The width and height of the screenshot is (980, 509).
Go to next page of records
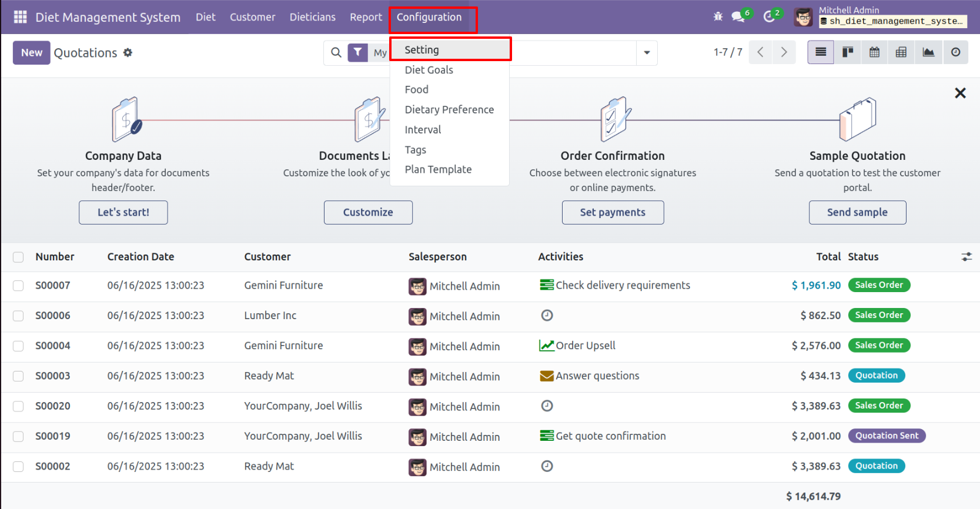tap(784, 52)
